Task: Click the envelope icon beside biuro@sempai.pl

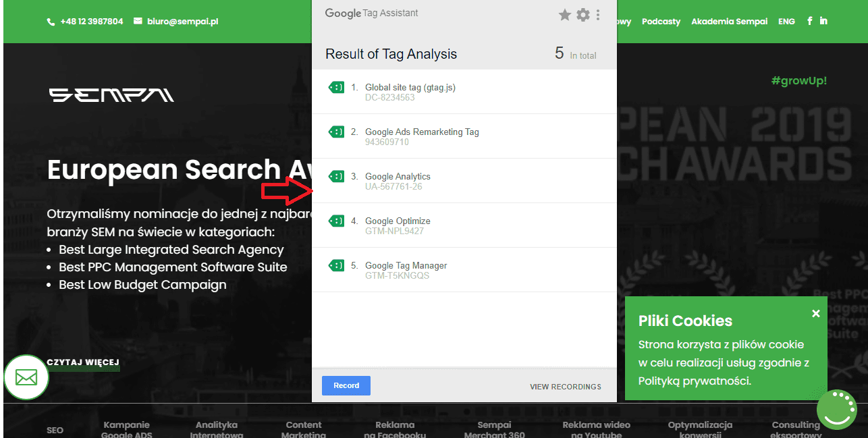Action: pyautogui.click(x=138, y=21)
